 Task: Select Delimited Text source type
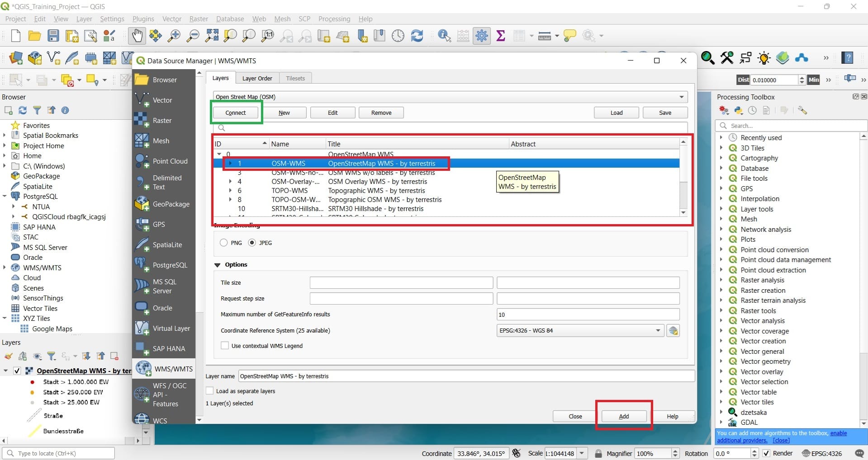point(164,182)
